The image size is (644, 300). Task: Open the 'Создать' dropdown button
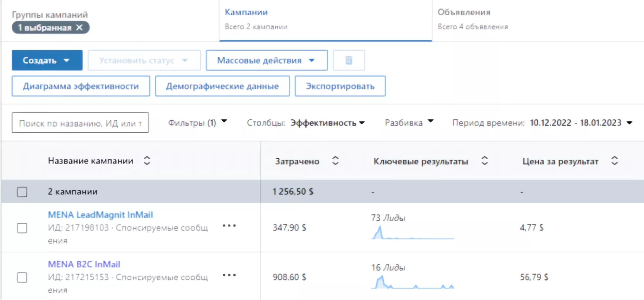coord(47,60)
